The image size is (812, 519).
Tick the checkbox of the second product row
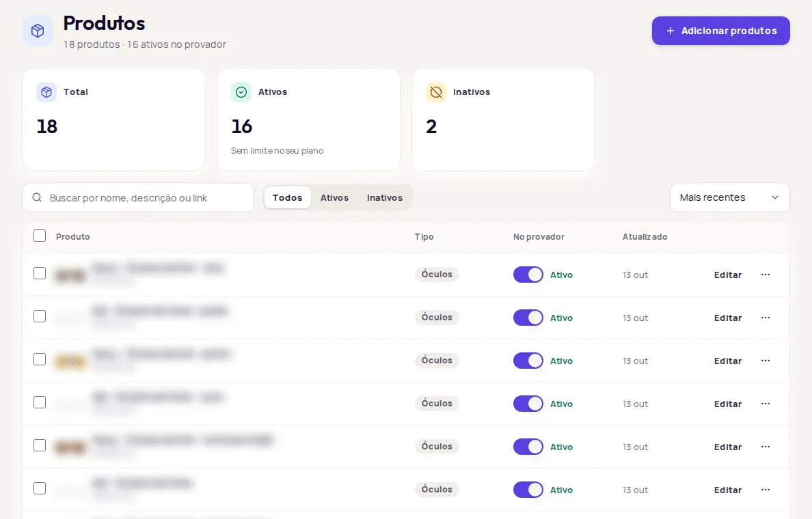click(x=40, y=316)
